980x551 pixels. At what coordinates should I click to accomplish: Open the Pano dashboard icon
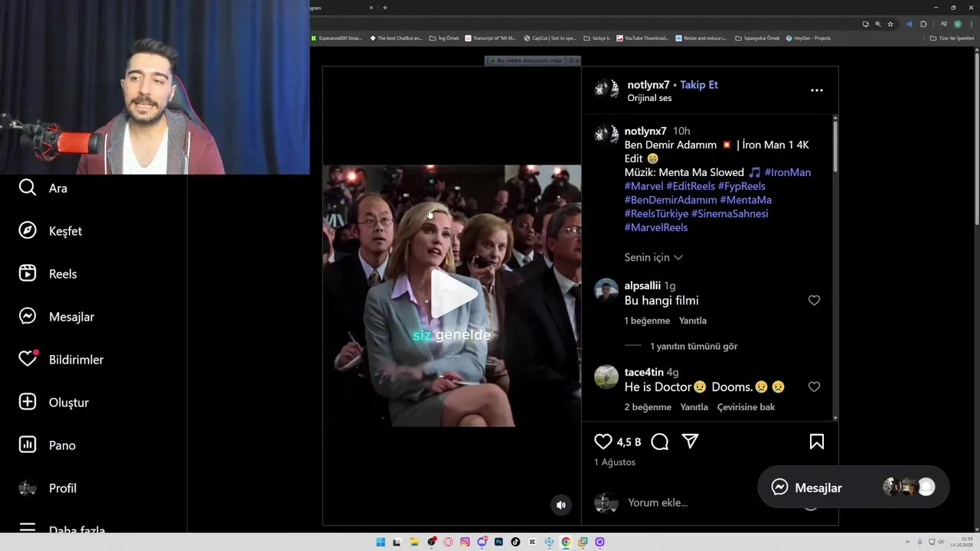28,445
